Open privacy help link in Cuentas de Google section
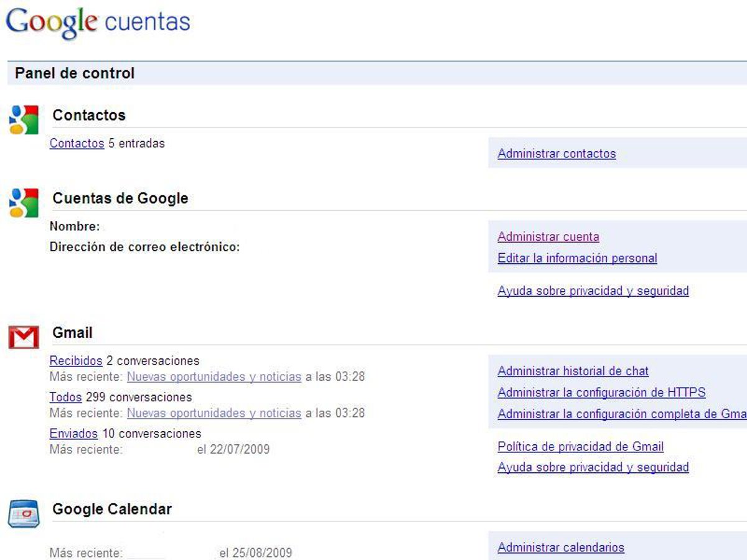Viewport: 747px width, 560px height. [593, 291]
